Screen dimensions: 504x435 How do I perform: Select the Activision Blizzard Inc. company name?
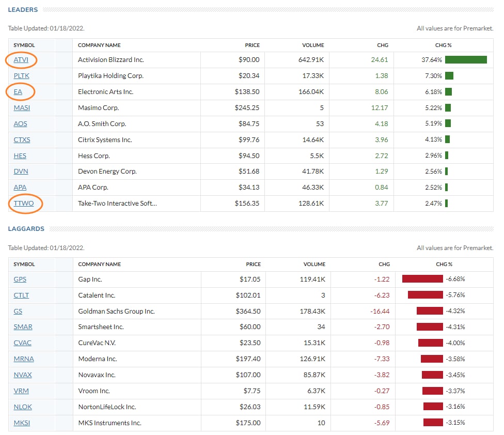111,60
